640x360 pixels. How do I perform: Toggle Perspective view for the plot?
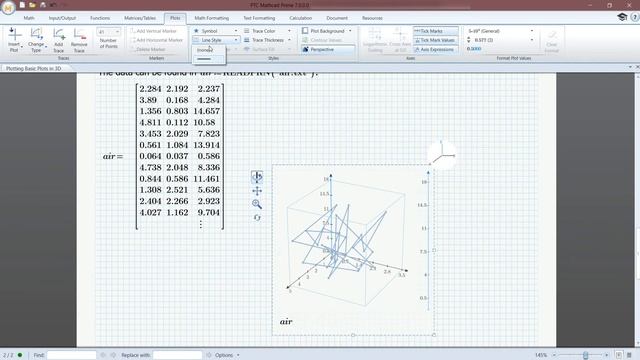[328, 49]
